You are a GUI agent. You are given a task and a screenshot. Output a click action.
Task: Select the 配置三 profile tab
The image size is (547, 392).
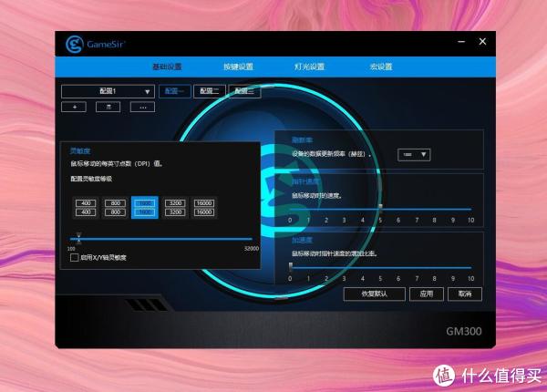click(x=244, y=91)
